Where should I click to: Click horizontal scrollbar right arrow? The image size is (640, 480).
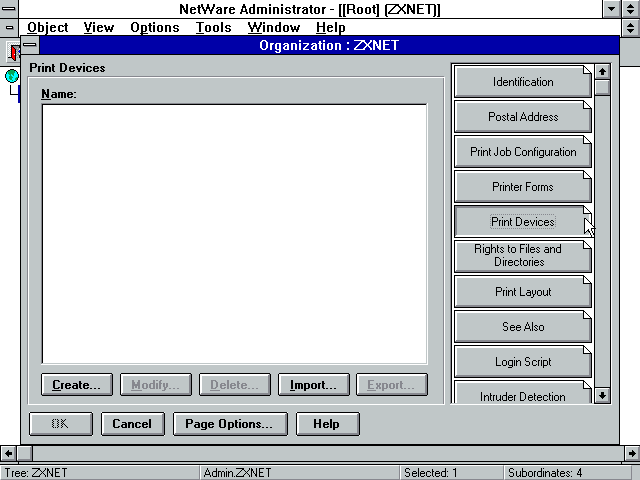632,453
